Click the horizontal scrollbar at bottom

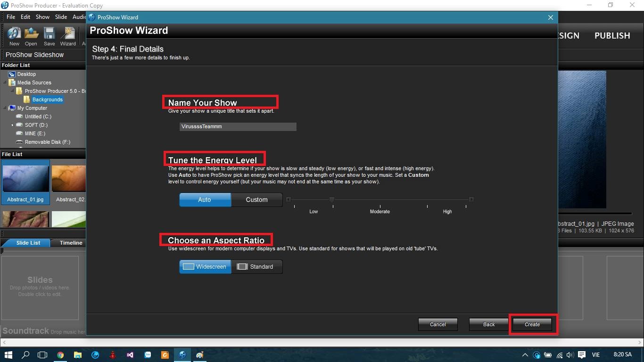coord(322,343)
